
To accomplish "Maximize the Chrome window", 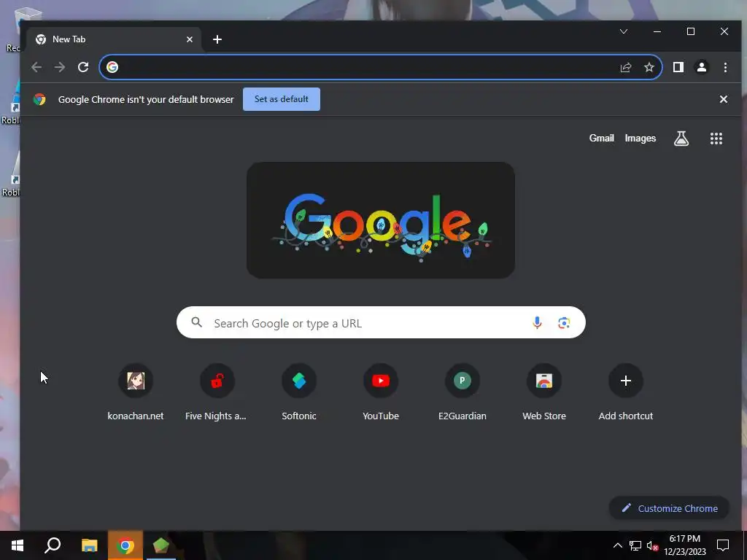I will [x=690, y=31].
